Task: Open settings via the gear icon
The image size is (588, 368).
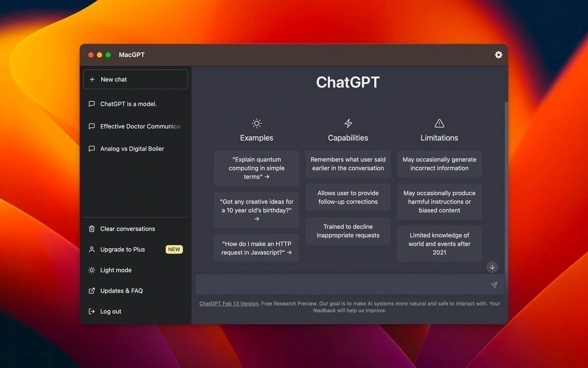Action: 498,55
